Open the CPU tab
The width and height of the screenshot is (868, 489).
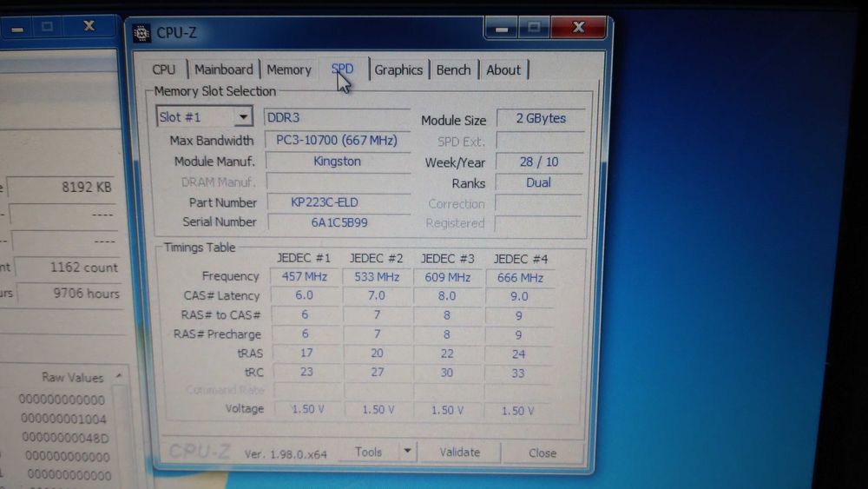coord(164,69)
